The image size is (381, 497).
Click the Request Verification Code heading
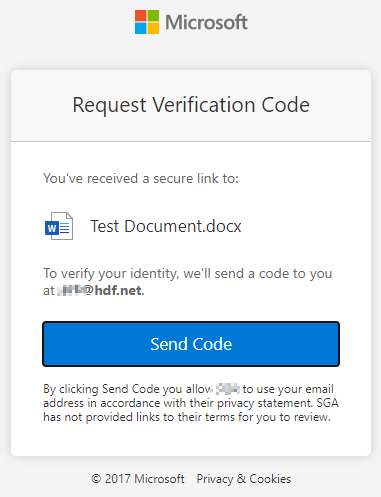pos(191,105)
